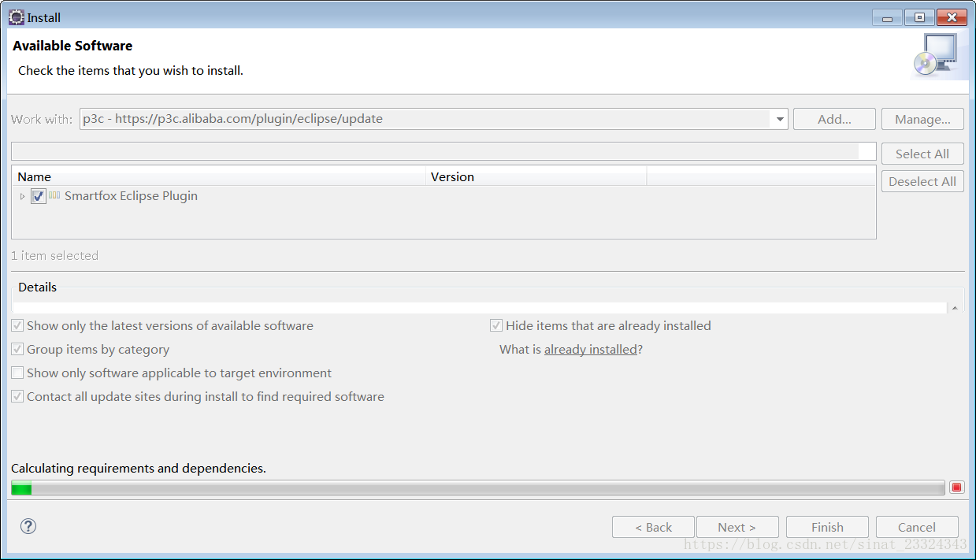Toggle Hide items that are already installed
976x560 pixels.
point(496,325)
